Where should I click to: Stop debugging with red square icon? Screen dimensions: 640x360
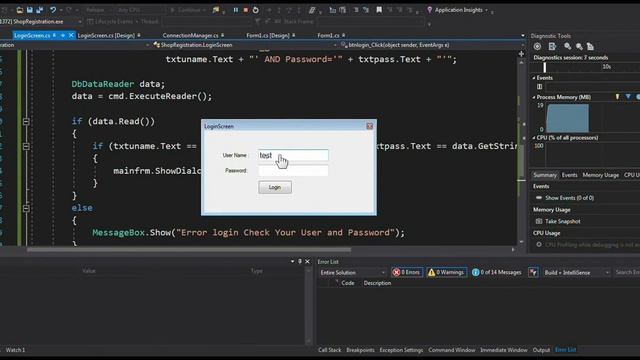click(246, 10)
